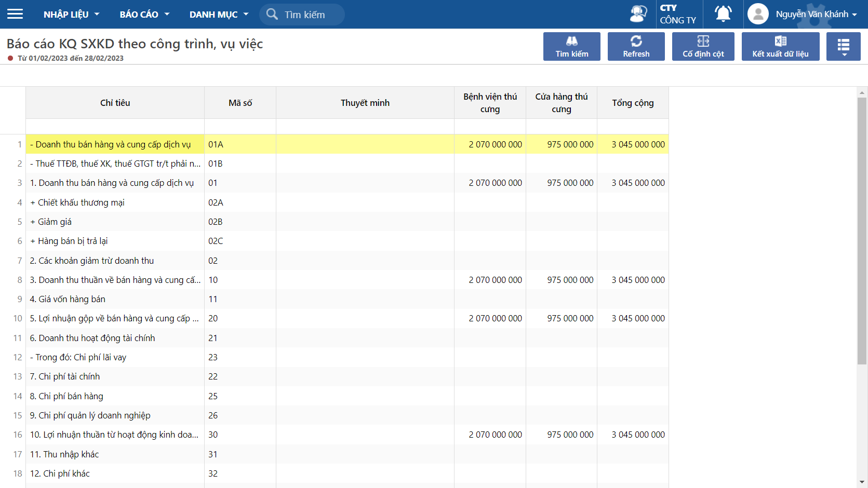Image resolution: width=868 pixels, height=488 pixels.
Task: Click the Chỉ tiêu column header
Action: [115, 103]
